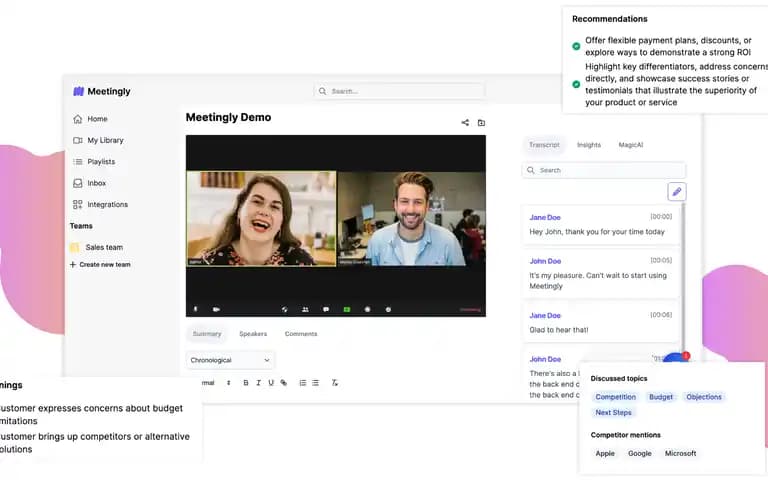
Task: Click the Meetingly Demo title
Action: 228,118
